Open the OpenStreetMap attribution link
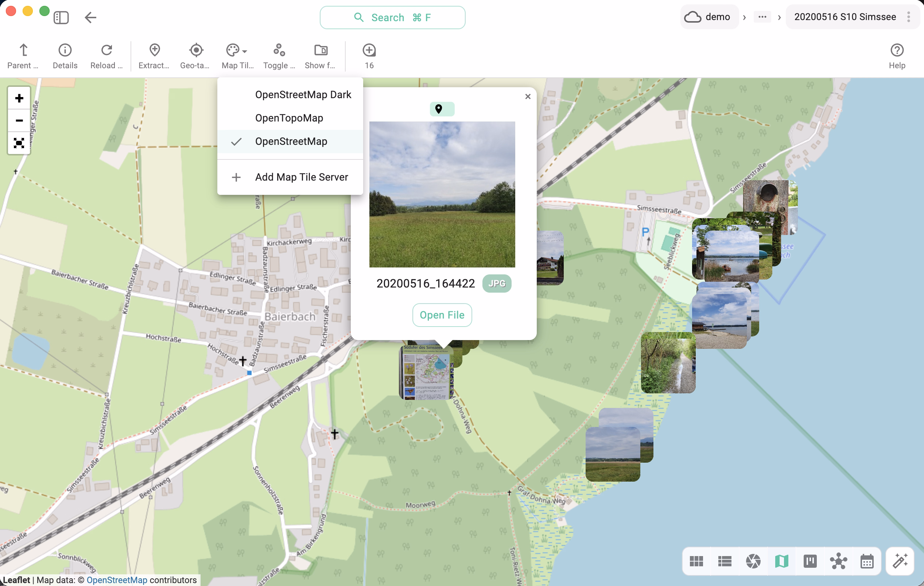The width and height of the screenshot is (924, 586). pos(117,579)
